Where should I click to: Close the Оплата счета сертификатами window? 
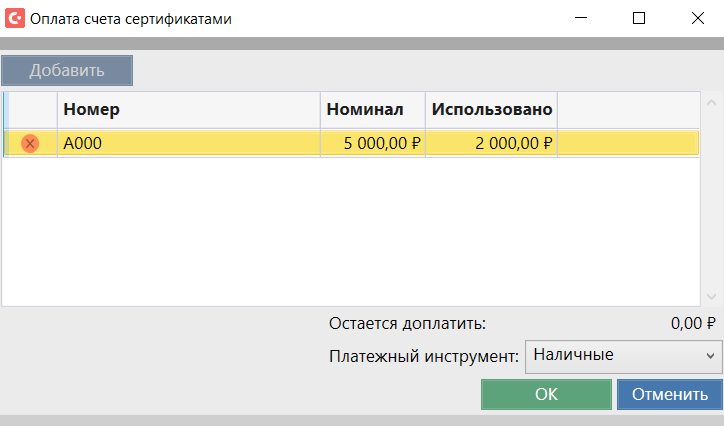pyautogui.click(x=696, y=18)
